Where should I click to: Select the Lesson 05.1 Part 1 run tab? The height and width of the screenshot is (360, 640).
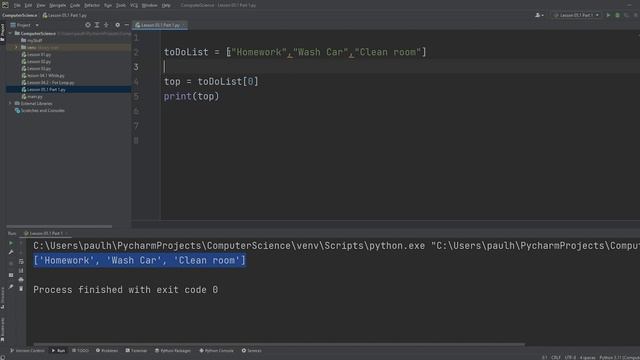(46, 233)
